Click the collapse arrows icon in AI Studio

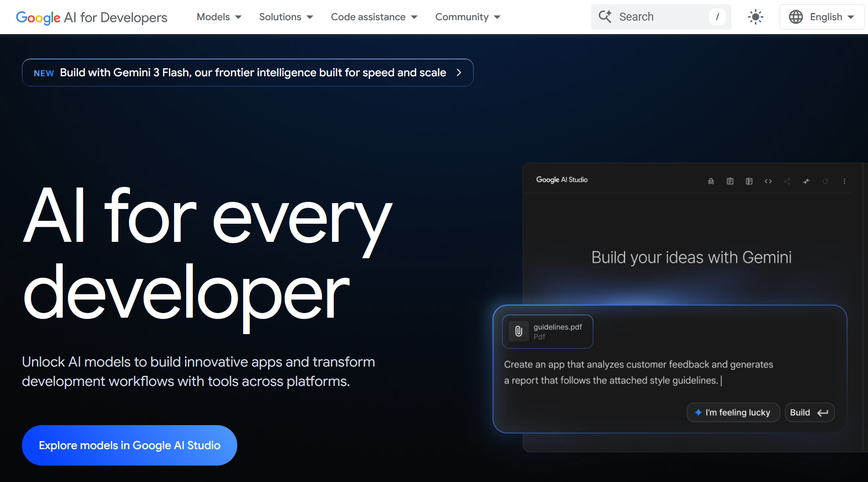tap(806, 181)
